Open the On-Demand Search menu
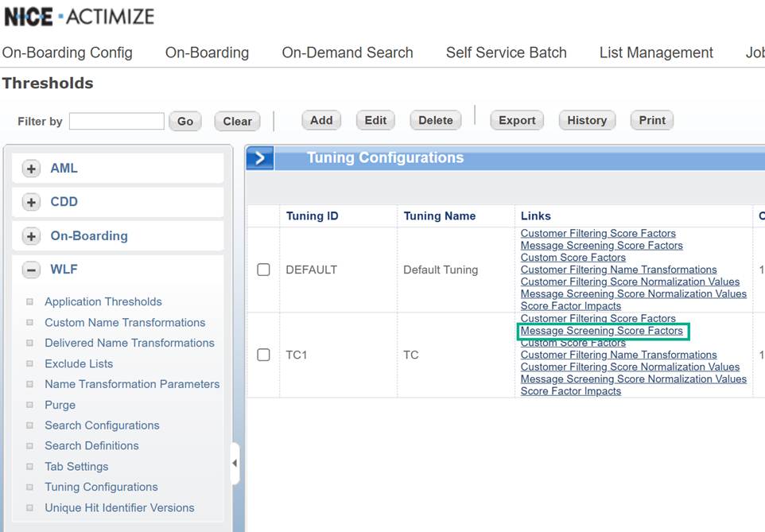The height and width of the screenshot is (532, 765). tap(348, 52)
